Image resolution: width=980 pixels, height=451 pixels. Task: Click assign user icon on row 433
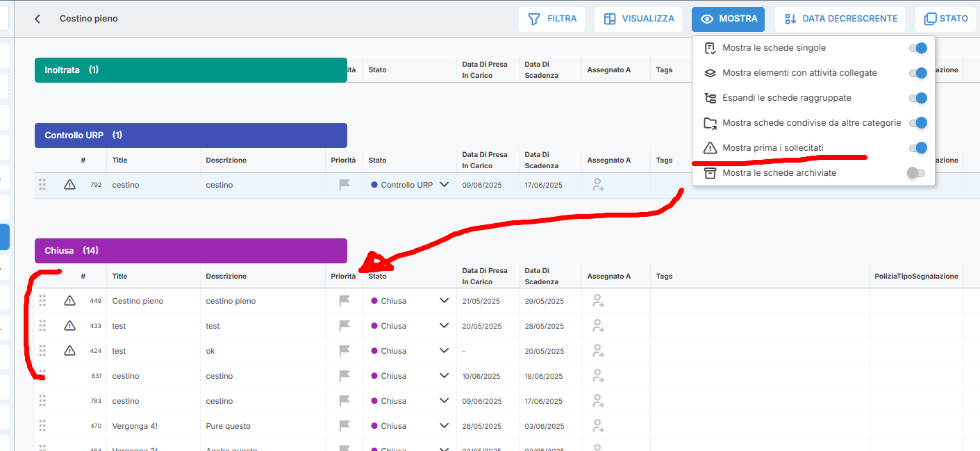pyautogui.click(x=597, y=326)
